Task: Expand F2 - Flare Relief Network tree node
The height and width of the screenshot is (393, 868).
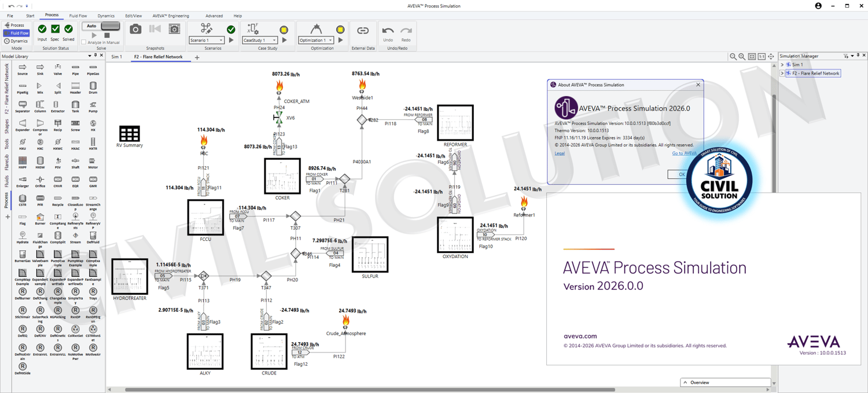Action: point(782,74)
